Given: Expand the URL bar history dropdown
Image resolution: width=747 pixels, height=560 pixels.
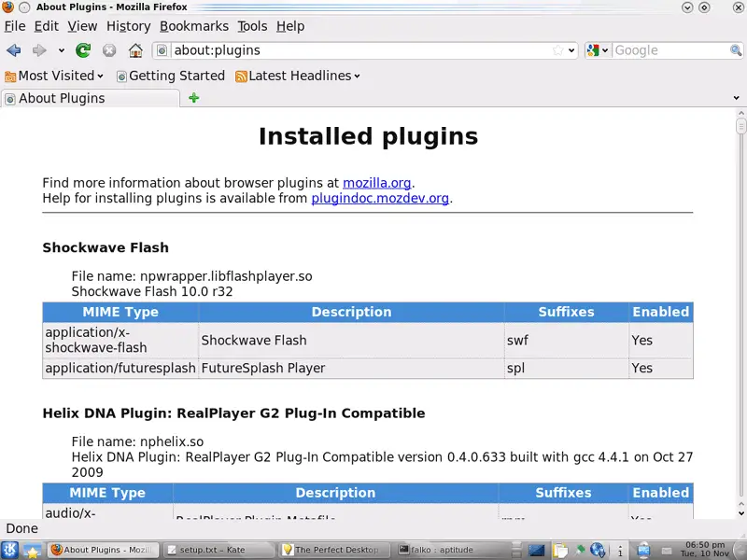Looking at the screenshot, I should tap(572, 50).
